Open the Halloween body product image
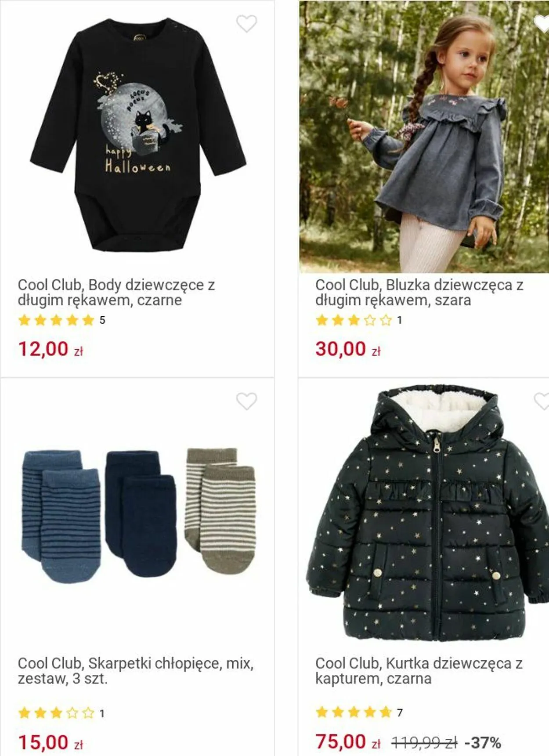Viewport: 549px width, 756px height. pos(138,135)
